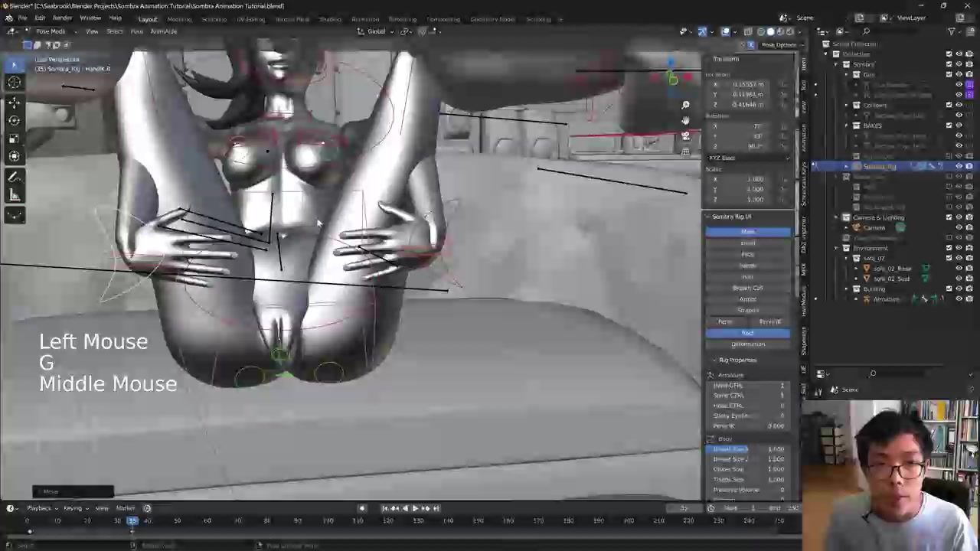
Task: Toggle visibility of the Environment collection
Action: [959, 248]
